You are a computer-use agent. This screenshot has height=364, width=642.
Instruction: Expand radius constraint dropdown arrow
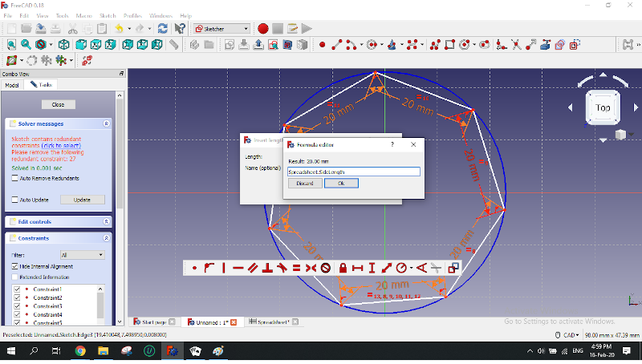click(411, 268)
